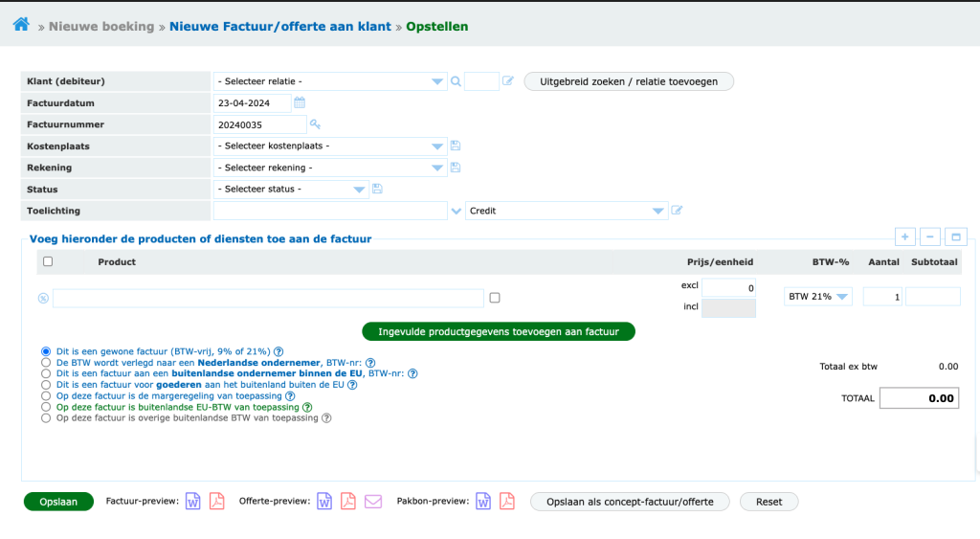Select overige buitenlandse BTW radio

pos(46,417)
